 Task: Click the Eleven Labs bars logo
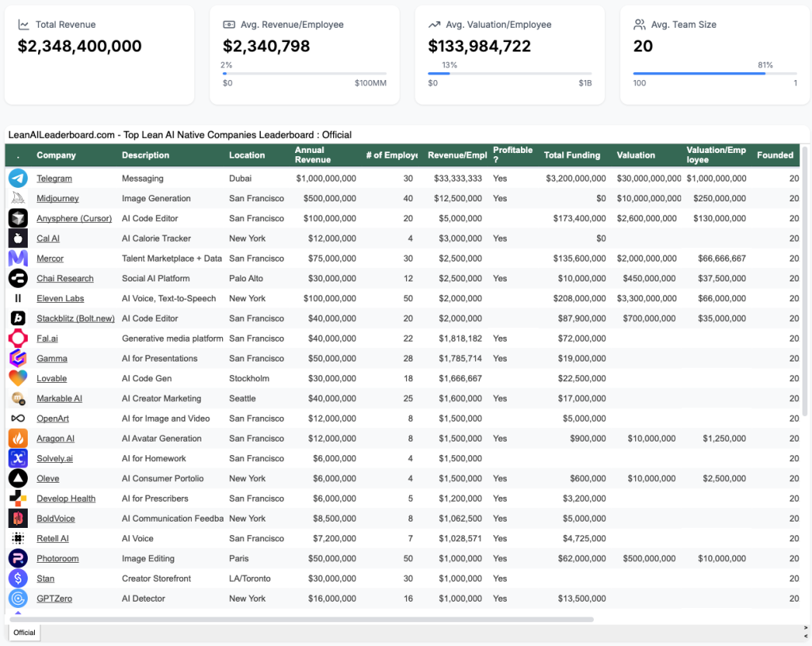pyautogui.click(x=18, y=298)
